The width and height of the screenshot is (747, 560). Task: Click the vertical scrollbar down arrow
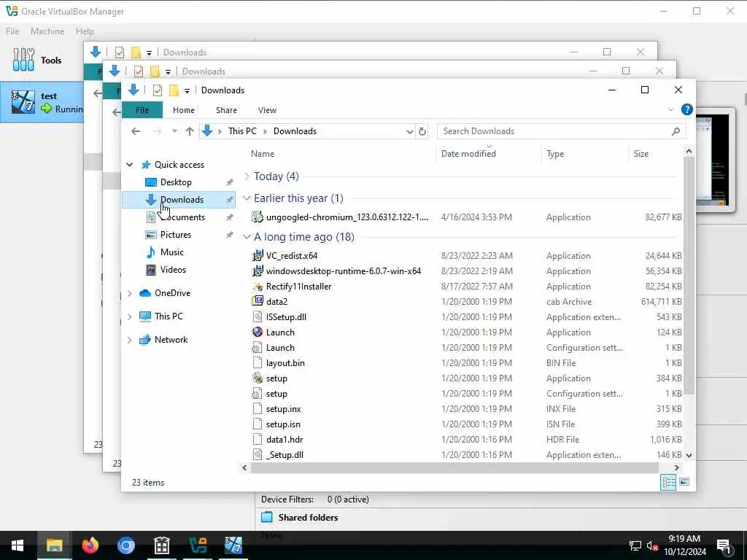click(x=689, y=455)
